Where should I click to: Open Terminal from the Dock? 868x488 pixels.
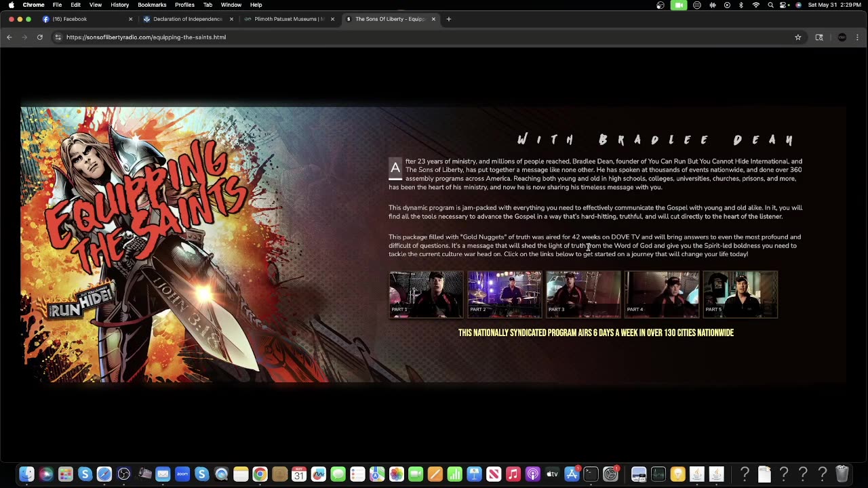(591, 474)
